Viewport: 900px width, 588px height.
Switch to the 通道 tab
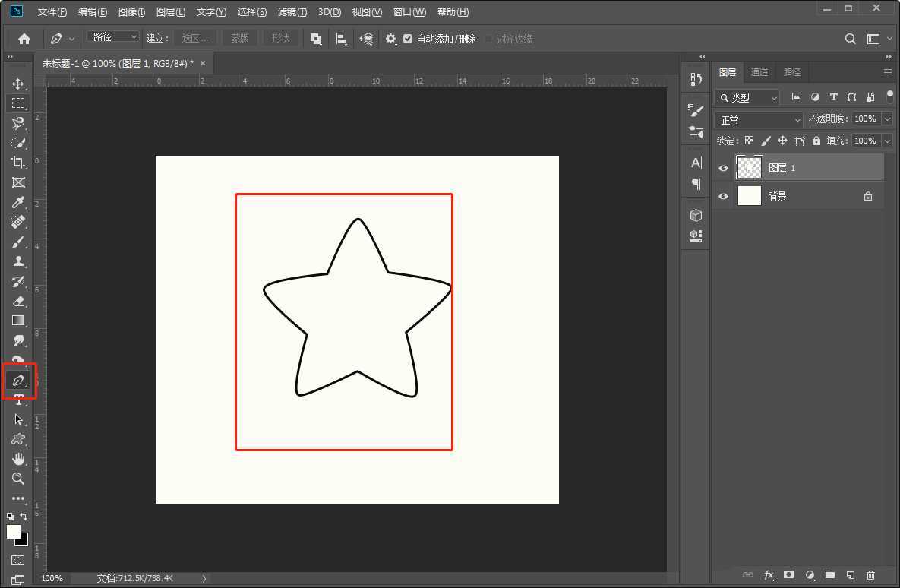pos(759,72)
